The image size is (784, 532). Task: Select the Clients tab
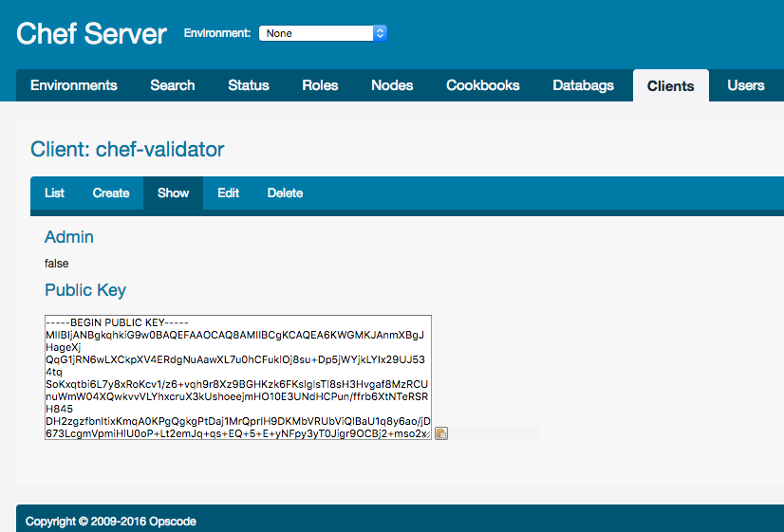tap(670, 86)
